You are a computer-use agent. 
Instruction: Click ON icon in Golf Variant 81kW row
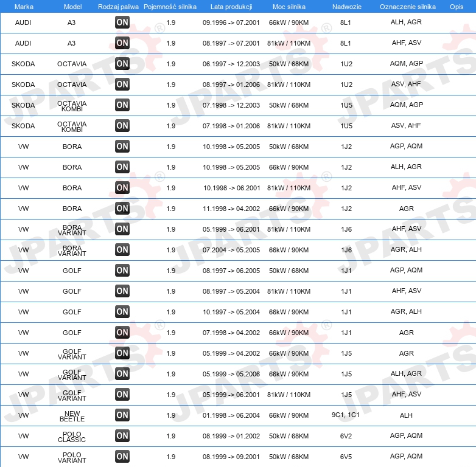click(x=122, y=394)
